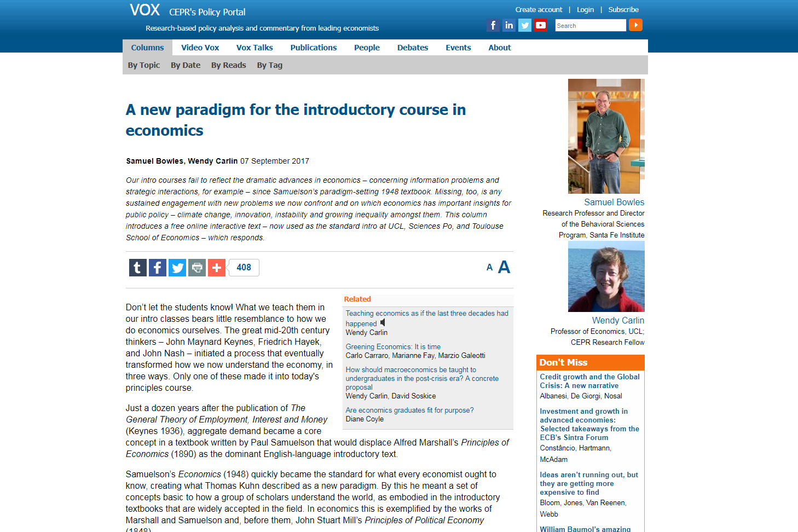Open Wendy Carlin profile name link

pos(618,321)
